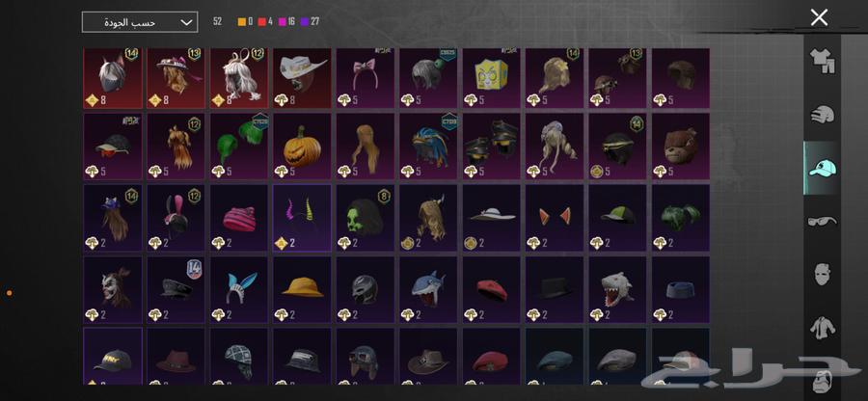
Task: Select the brown bear head item
Action: (x=681, y=147)
